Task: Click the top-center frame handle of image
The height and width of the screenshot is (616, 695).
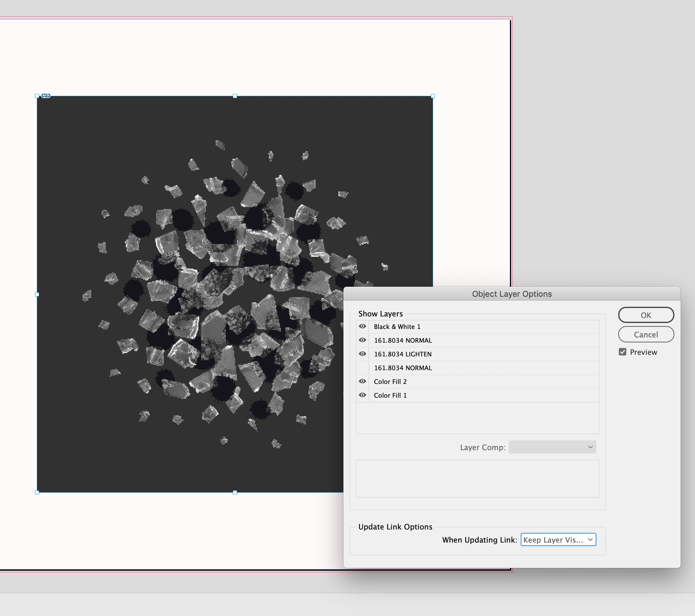Action: coord(235,96)
